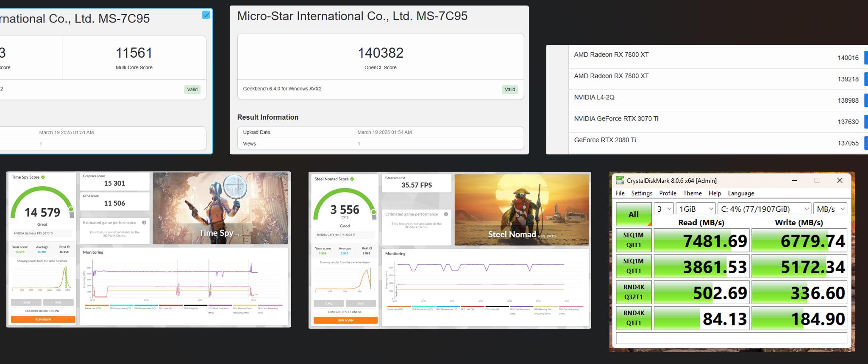The width and height of the screenshot is (868, 364).
Task: Select the NVIDIA L4-2Q row
Action: point(718,101)
